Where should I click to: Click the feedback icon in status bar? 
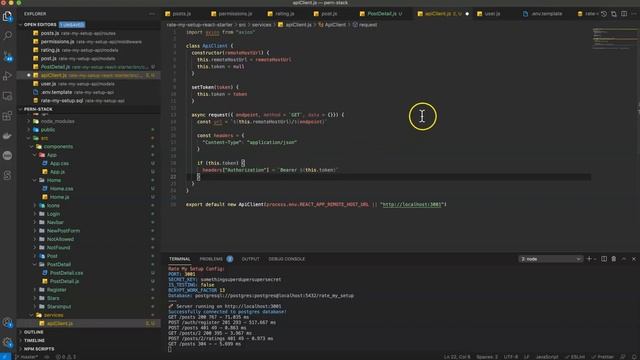(623, 357)
